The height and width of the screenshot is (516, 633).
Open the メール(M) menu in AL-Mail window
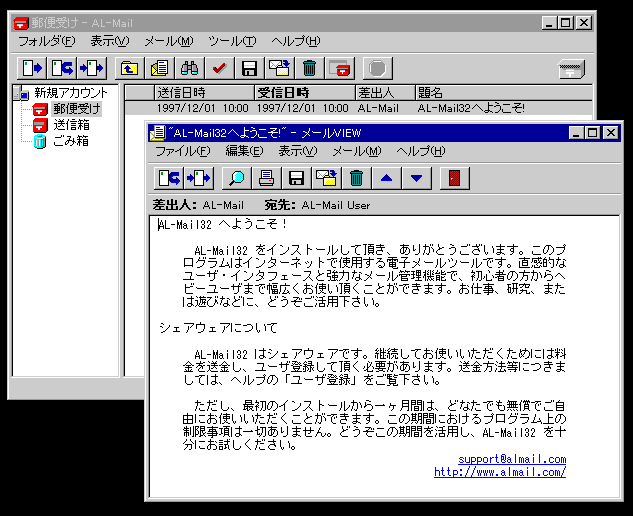tap(169, 41)
